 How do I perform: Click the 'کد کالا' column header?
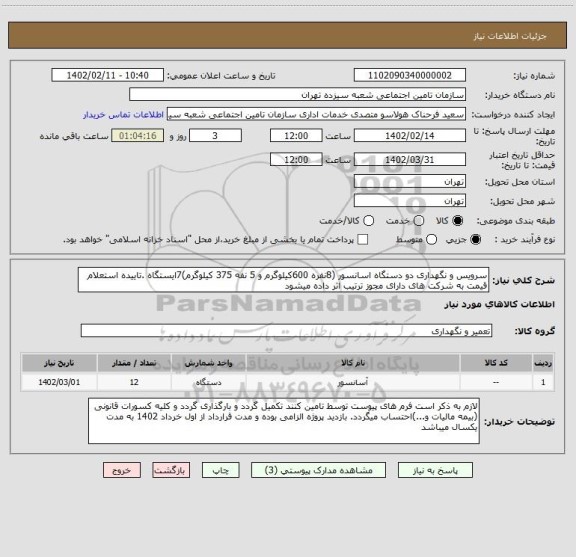tap(496, 363)
